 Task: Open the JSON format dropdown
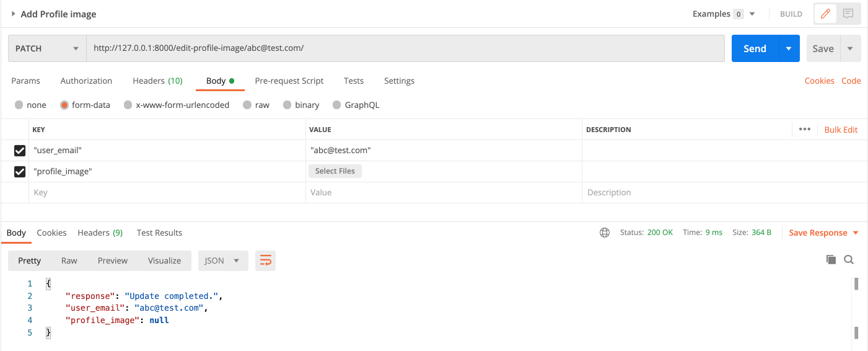coord(223,260)
